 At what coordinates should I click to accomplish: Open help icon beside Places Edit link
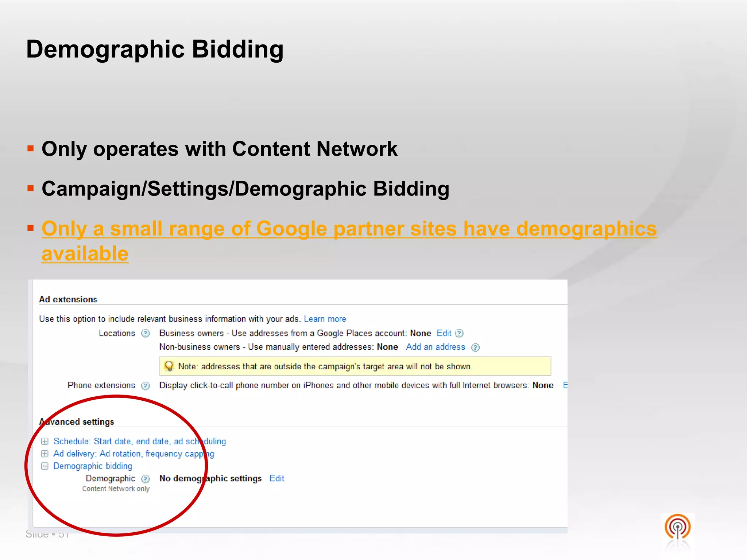460,334
